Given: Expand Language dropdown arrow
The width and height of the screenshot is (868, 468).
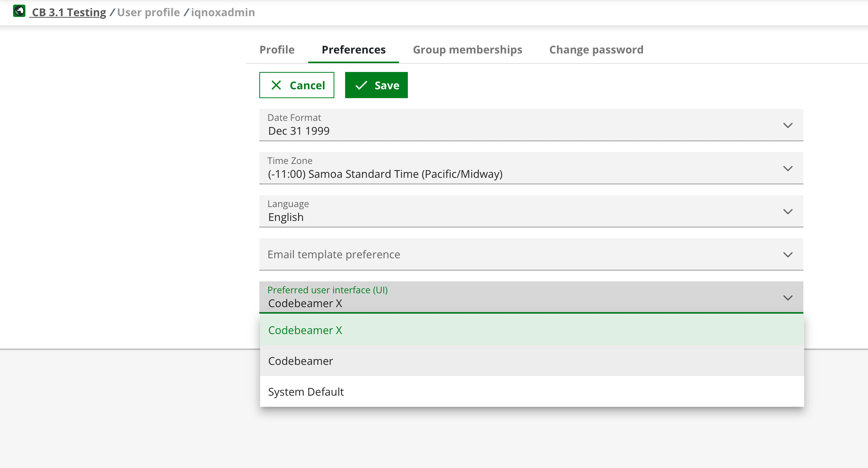Looking at the screenshot, I should coord(788,212).
